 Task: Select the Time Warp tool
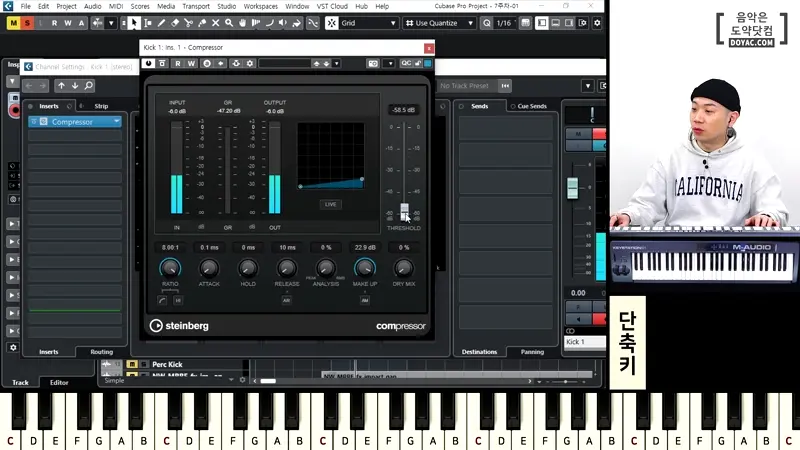pos(256,23)
